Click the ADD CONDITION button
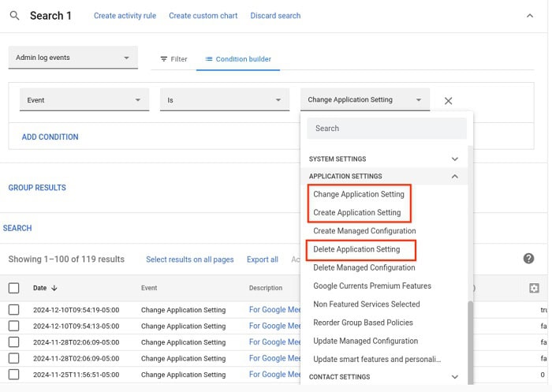The image size is (552, 392). (50, 136)
